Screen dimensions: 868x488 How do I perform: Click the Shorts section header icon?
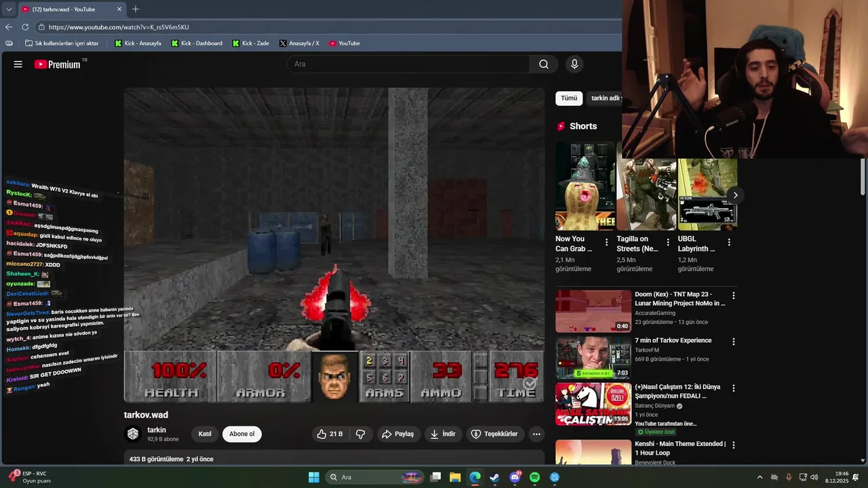pyautogui.click(x=561, y=126)
